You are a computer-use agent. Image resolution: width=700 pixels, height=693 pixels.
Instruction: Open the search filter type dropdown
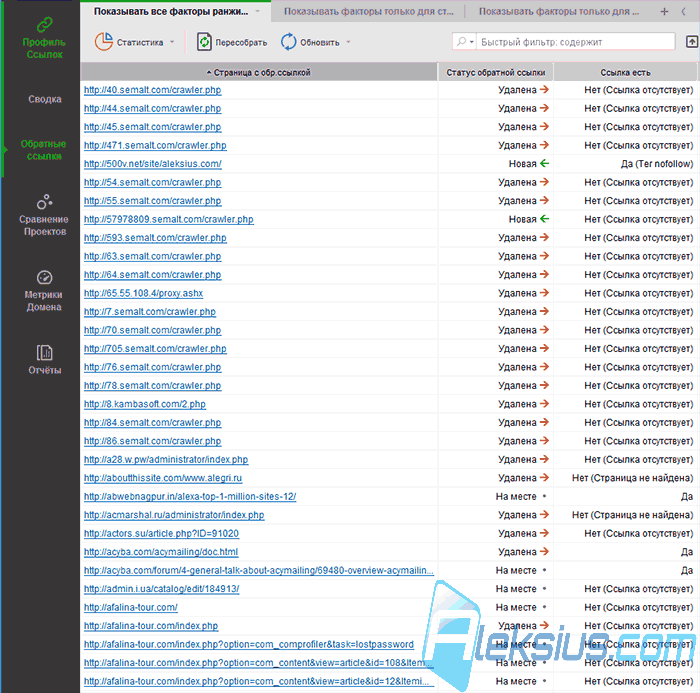(464, 42)
